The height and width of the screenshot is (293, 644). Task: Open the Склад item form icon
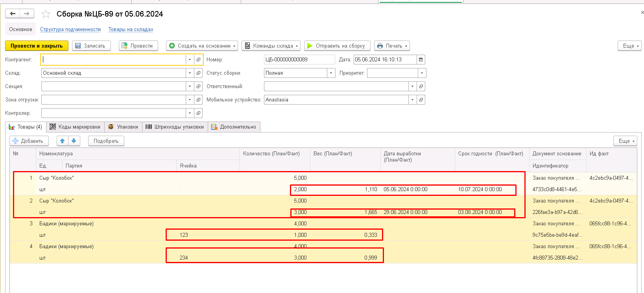point(199,73)
